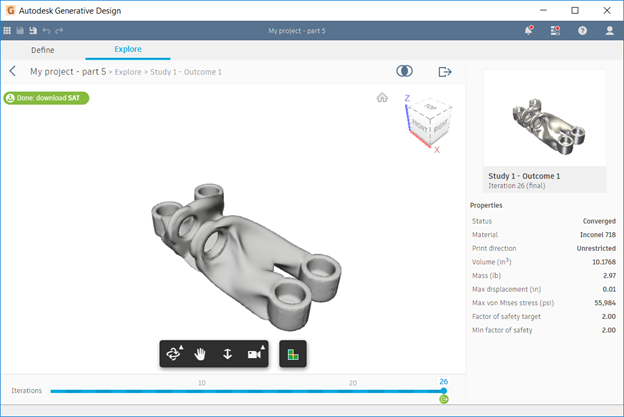Undo the last action
The image size is (624, 417).
coord(46,31)
